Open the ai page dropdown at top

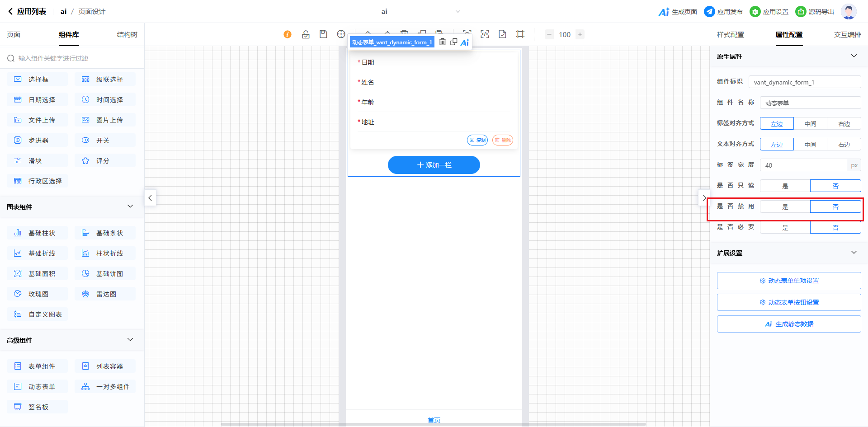coord(458,12)
